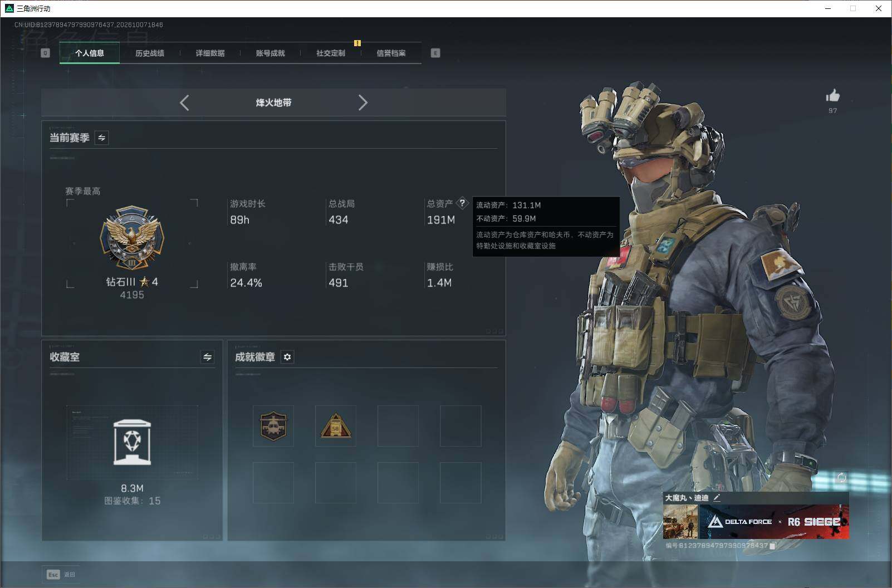
Task: Toggle the 当前赛季 season swap icon
Action: (101, 138)
